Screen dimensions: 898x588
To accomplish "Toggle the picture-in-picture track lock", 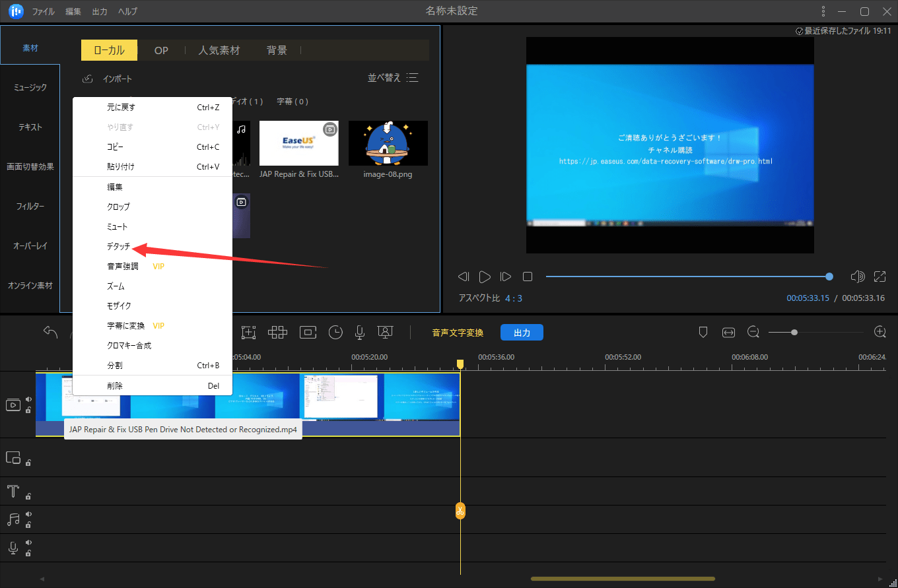I will coord(28,463).
